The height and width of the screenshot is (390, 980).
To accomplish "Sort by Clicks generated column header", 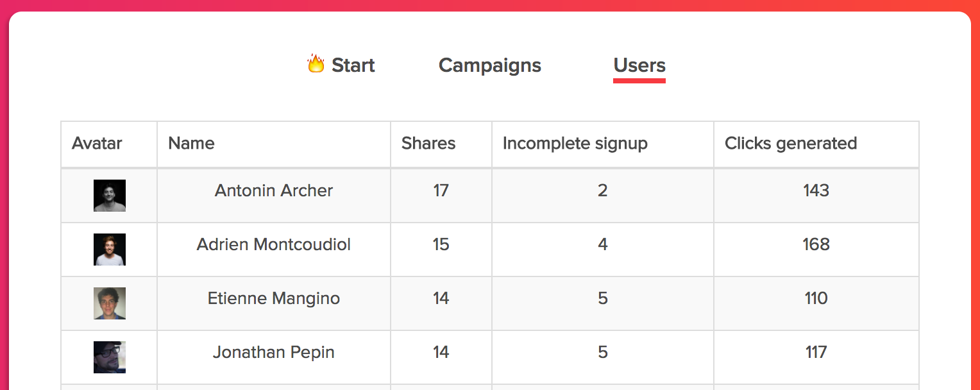I will pyautogui.click(x=790, y=144).
